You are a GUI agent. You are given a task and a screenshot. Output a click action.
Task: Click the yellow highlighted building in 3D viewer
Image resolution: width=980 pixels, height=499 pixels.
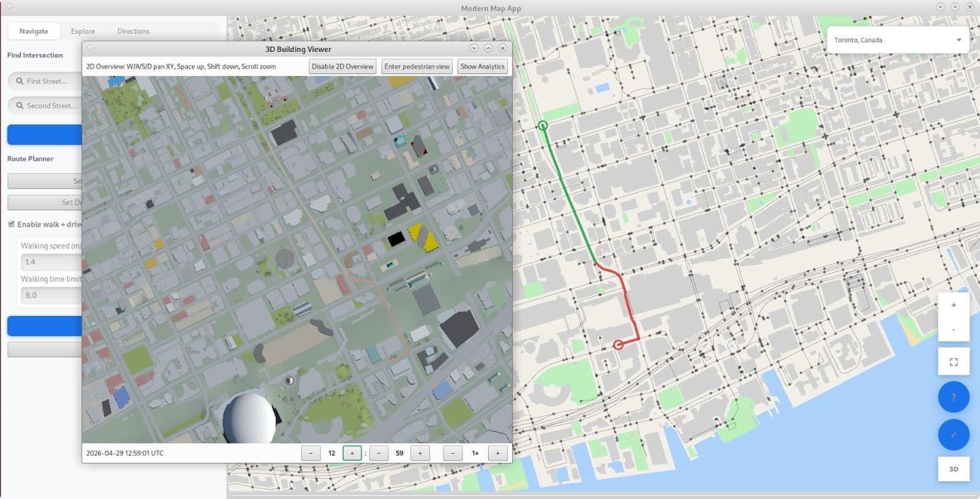click(x=424, y=237)
